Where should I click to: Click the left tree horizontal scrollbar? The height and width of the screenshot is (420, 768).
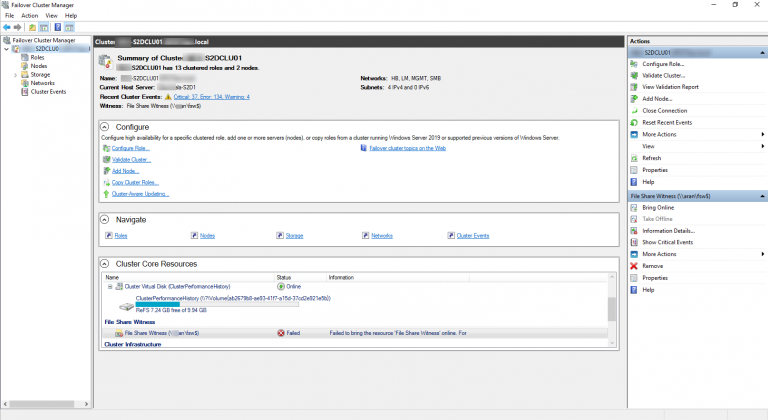pyautogui.click(x=46, y=404)
